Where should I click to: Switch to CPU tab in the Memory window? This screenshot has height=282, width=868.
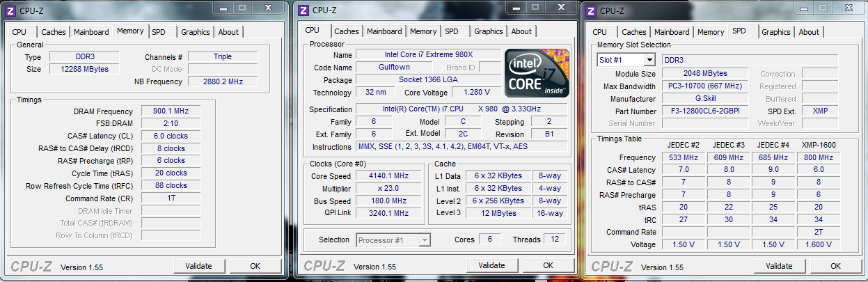(19, 32)
